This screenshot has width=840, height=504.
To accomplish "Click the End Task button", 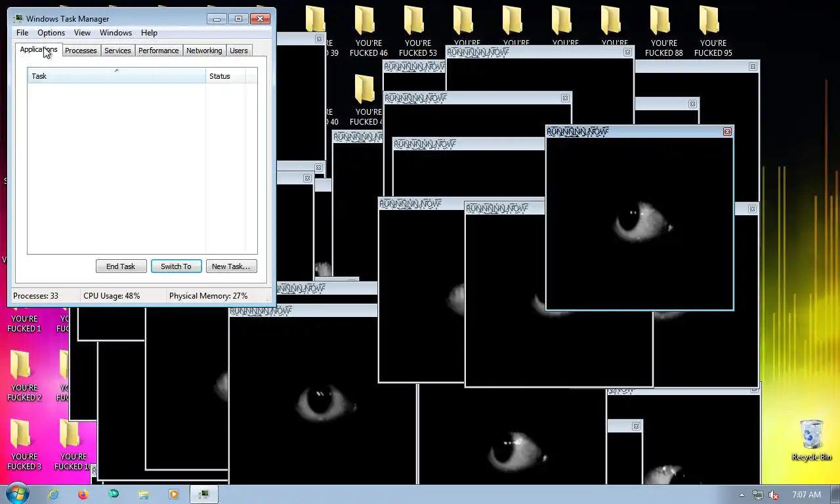I will tap(121, 266).
